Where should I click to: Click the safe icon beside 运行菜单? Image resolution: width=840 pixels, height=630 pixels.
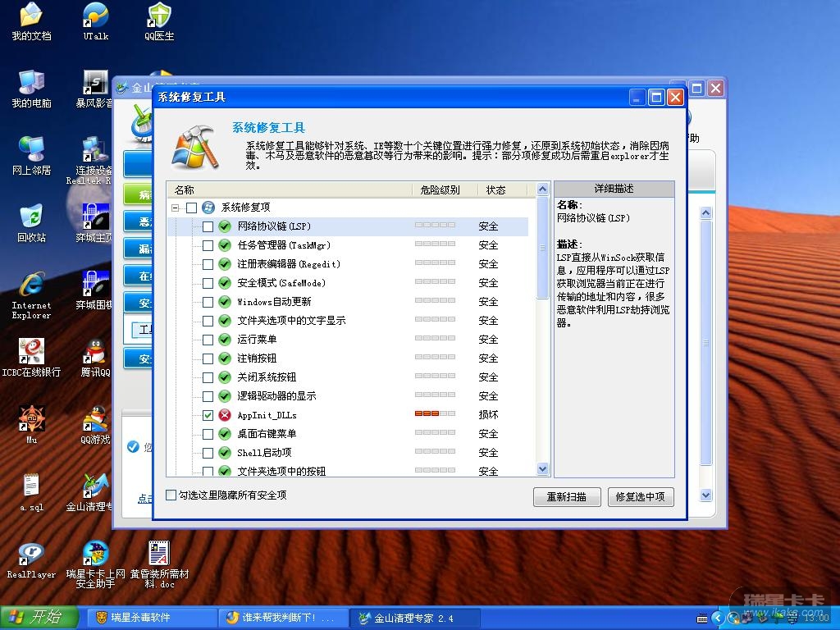(x=225, y=340)
